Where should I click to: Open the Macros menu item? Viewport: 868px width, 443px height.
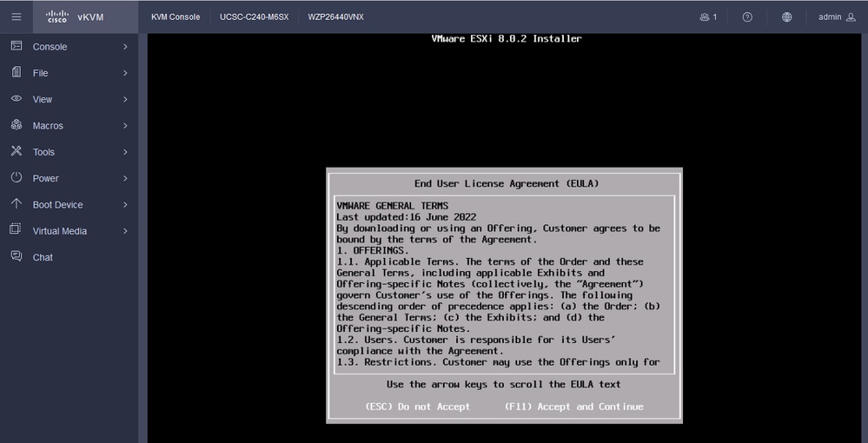pyautogui.click(x=70, y=126)
